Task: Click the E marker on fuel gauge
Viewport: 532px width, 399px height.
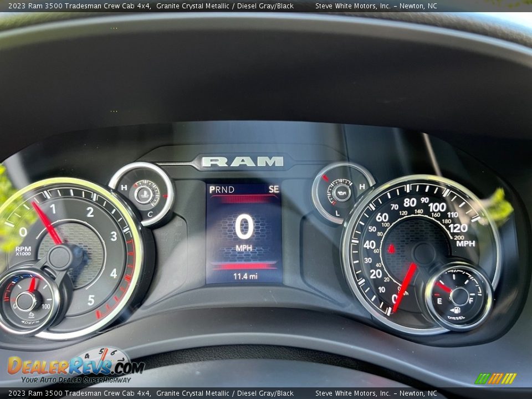Action: 439,301
